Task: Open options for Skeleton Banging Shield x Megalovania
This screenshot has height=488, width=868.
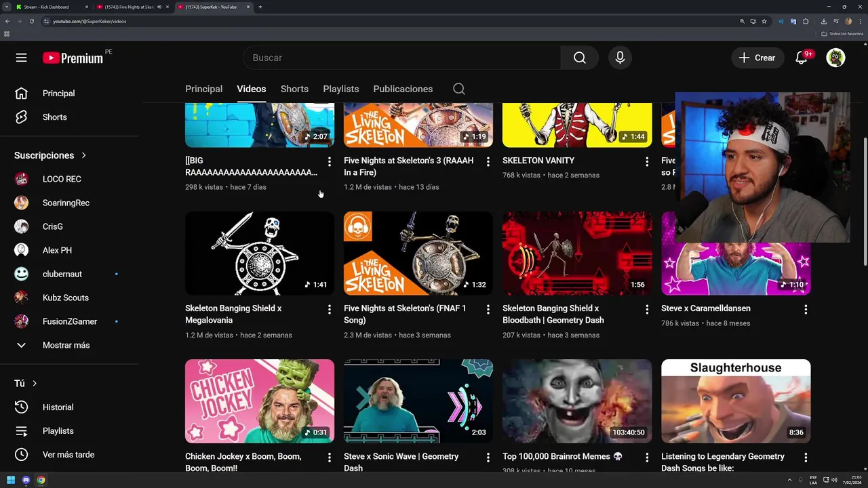Action: point(330,309)
